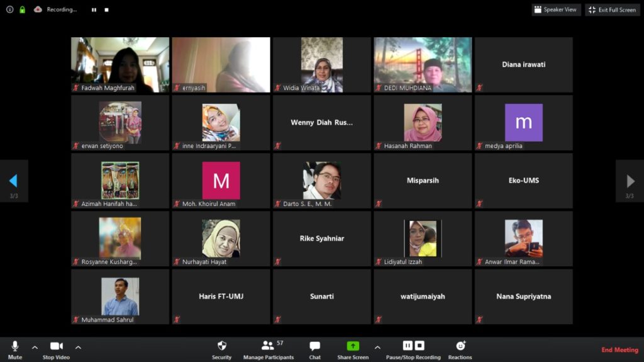Click Nurhayati Hayat's profile picture
This screenshot has height=362, width=644.
click(221, 238)
